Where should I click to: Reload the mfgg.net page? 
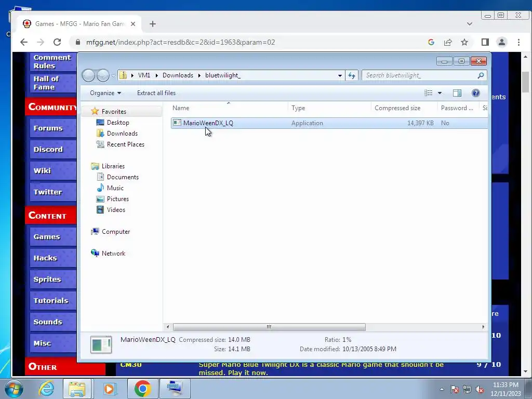point(57,42)
